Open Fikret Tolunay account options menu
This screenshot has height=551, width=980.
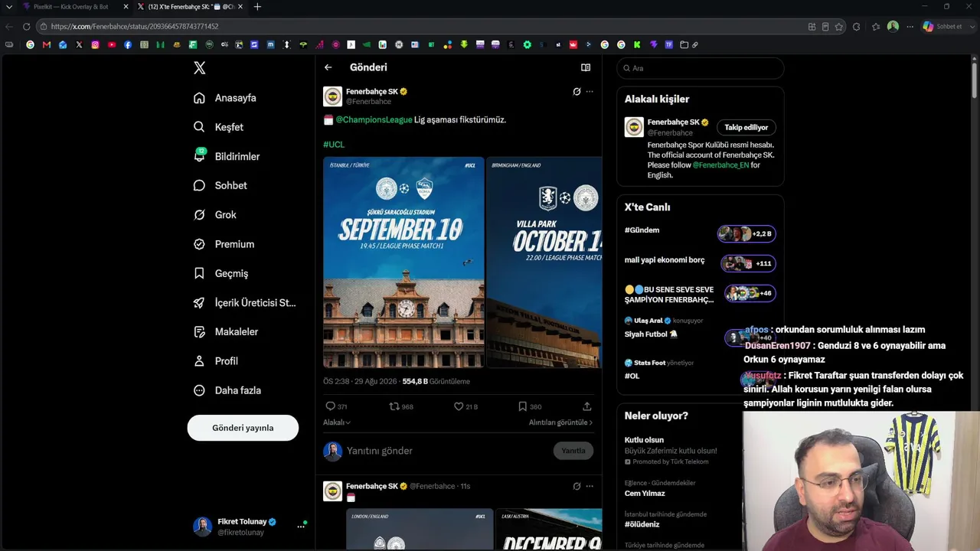point(301,527)
